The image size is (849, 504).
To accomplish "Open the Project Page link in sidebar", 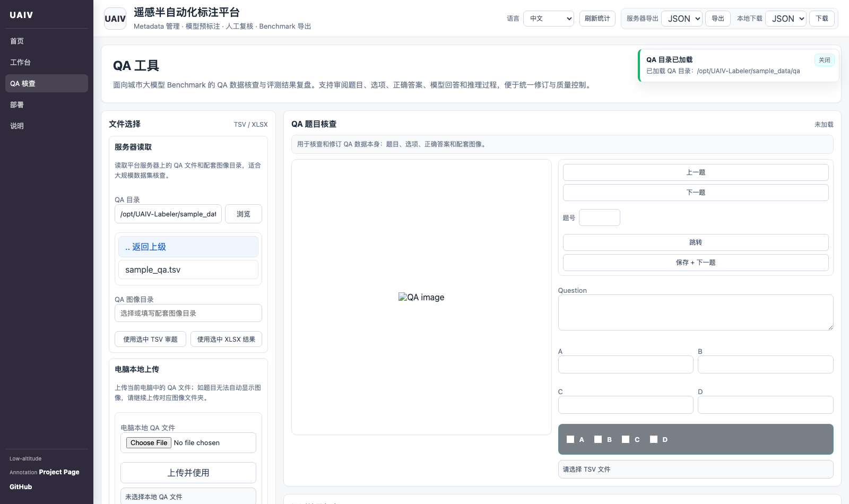I will pos(59,472).
